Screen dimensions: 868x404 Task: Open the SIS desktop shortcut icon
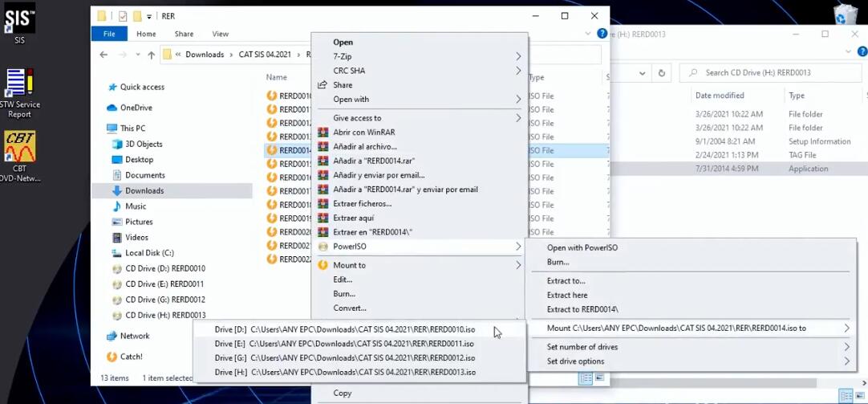(20, 17)
